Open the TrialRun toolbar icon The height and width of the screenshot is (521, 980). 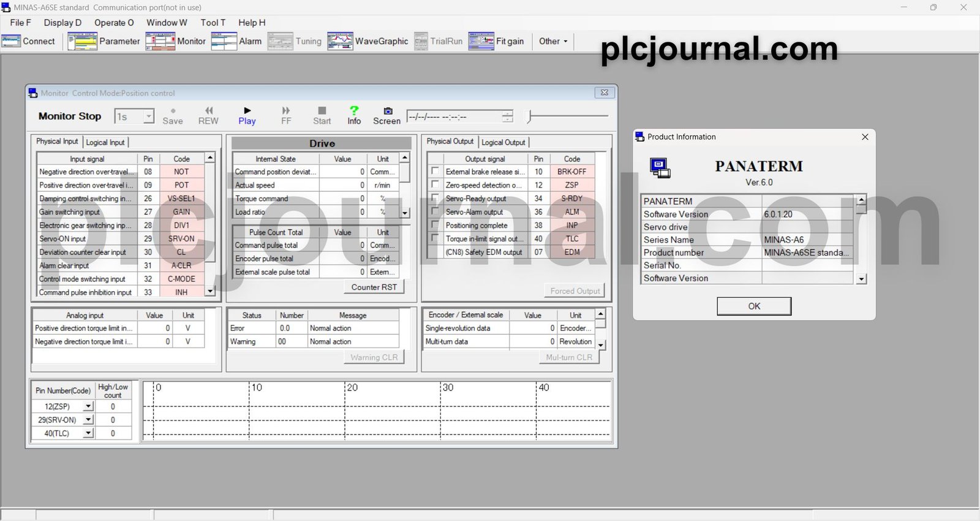421,41
